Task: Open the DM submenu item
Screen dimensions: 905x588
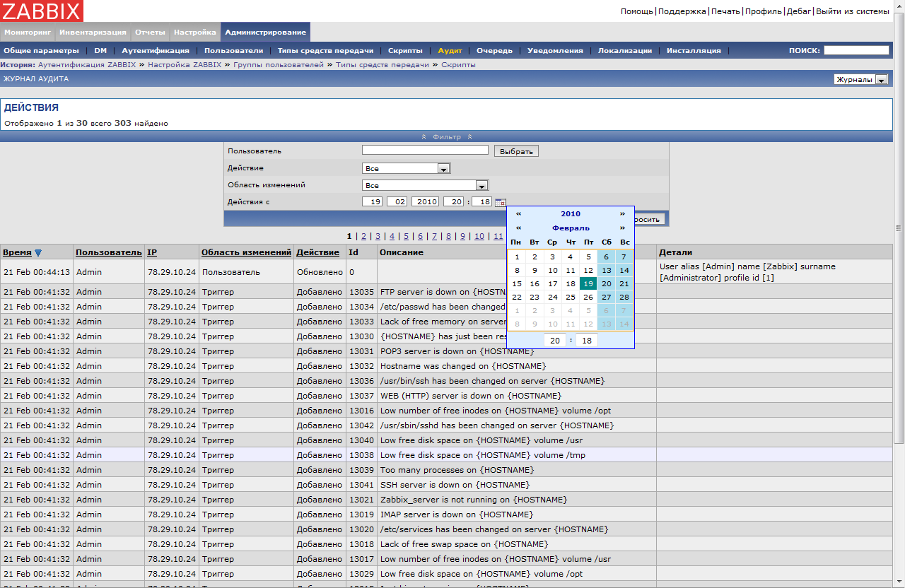Action: click(x=100, y=50)
